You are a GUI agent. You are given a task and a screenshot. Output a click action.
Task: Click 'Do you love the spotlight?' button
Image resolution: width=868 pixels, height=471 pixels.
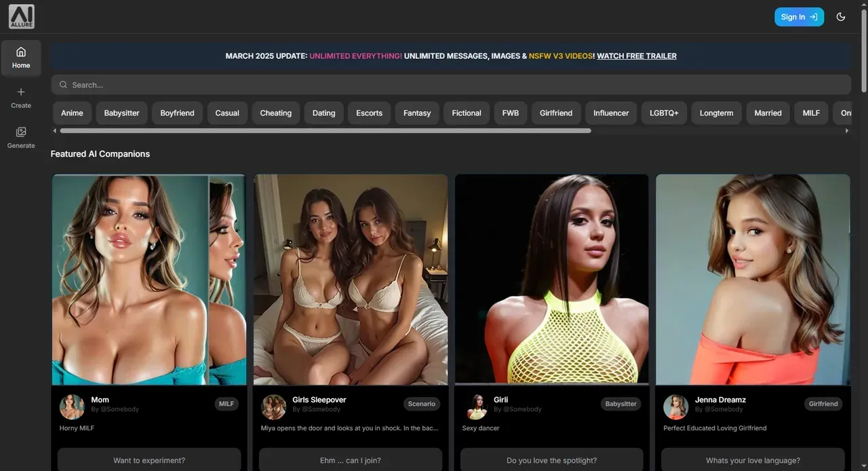[x=551, y=460]
